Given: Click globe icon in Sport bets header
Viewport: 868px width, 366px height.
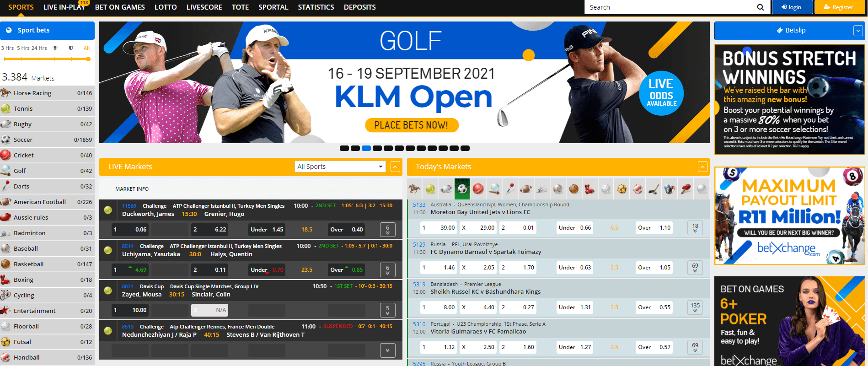Looking at the screenshot, I should coord(9,30).
